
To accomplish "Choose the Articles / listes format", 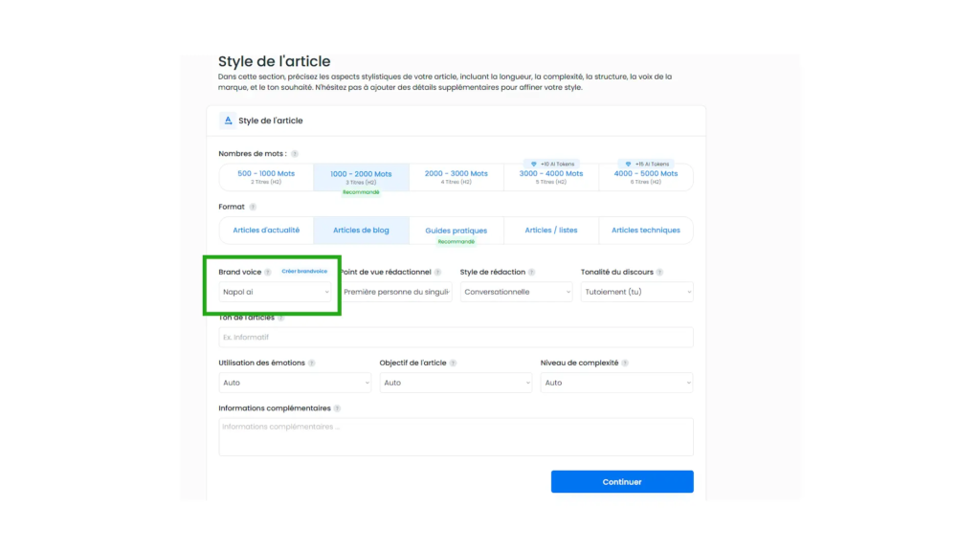I will click(x=551, y=231).
